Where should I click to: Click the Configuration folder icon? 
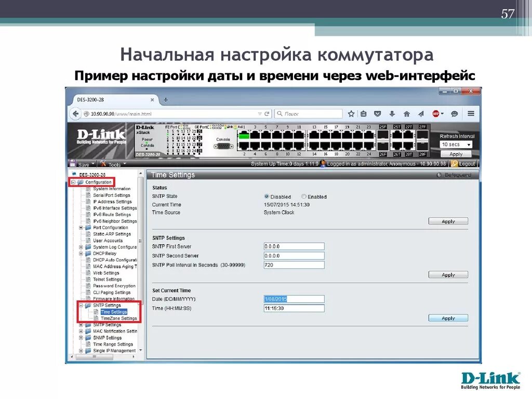click(81, 182)
